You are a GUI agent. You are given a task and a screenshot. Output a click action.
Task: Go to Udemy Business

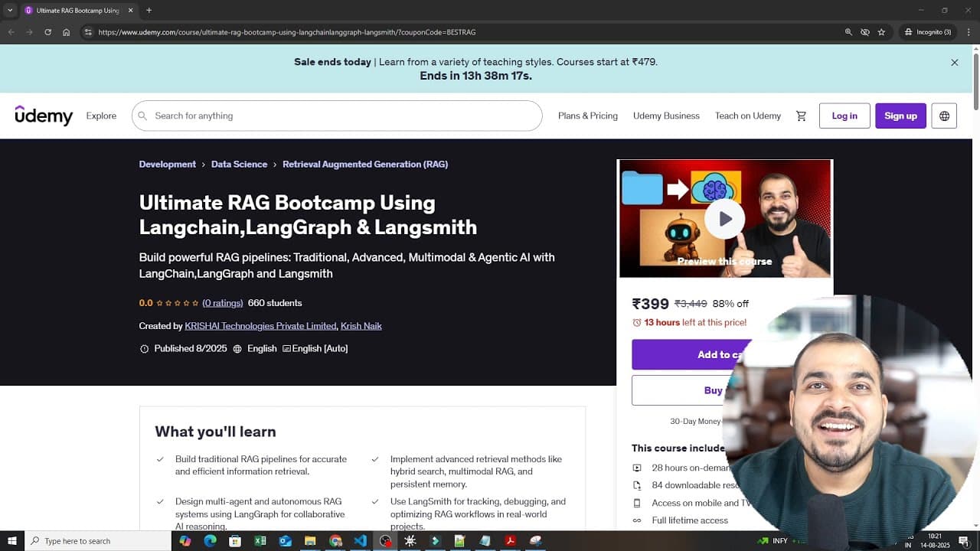[x=666, y=116]
